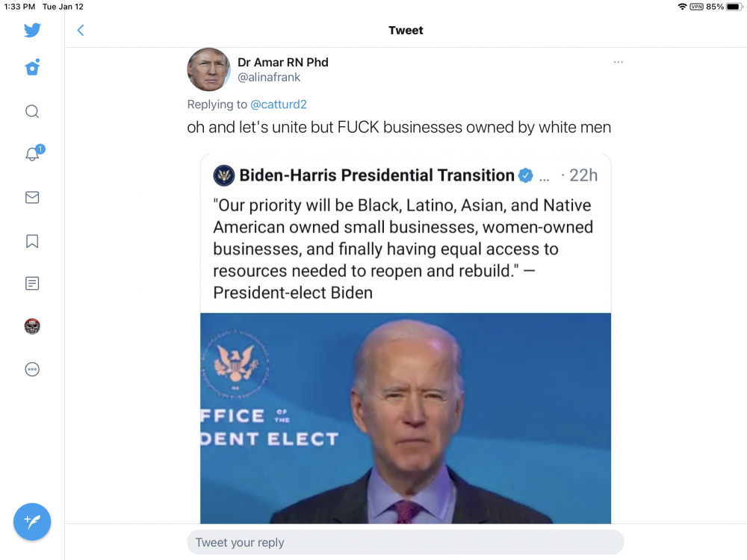The width and height of the screenshot is (747, 560).
Task: Open profile avatar in sidebar
Action: pos(32,326)
